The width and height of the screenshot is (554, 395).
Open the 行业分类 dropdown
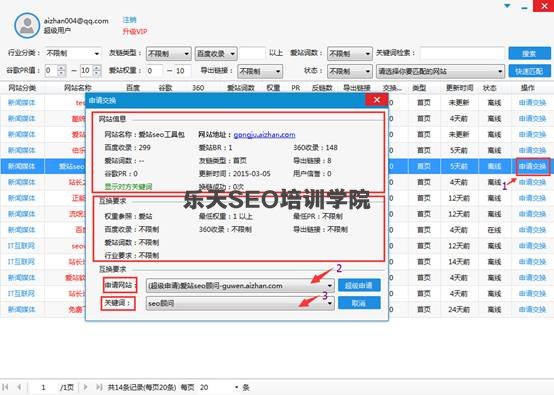pos(73,53)
